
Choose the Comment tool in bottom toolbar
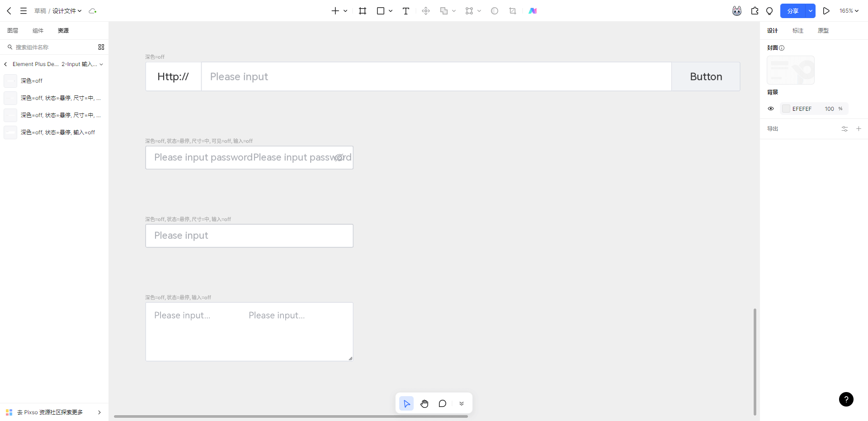(x=442, y=403)
